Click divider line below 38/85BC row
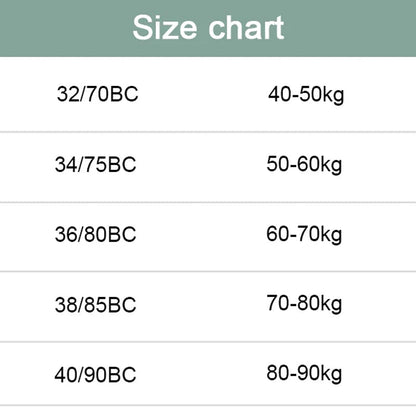This screenshot has width=416, height=416. (x=208, y=342)
